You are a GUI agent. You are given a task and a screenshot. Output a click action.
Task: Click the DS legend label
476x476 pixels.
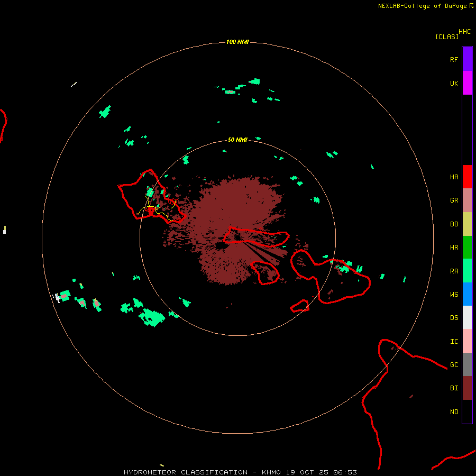(454, 318)
